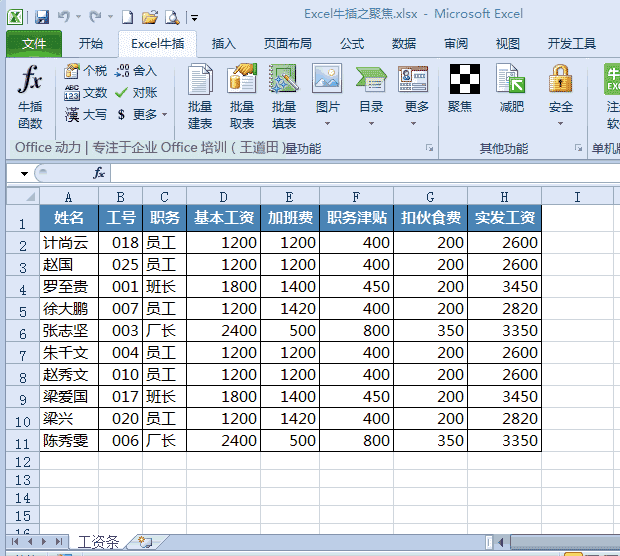Go to first sheet navigation arrow
Screen dimensions: 620x556
pyautogui.click(x=15, y=541)
